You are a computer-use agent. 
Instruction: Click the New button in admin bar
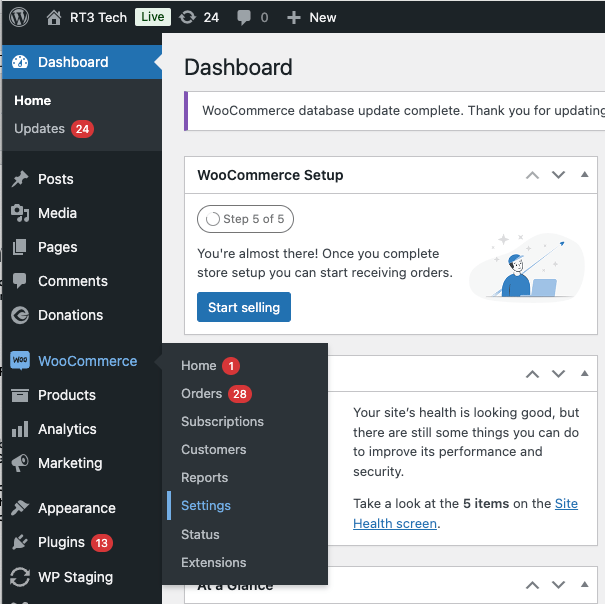click(311, 17)
